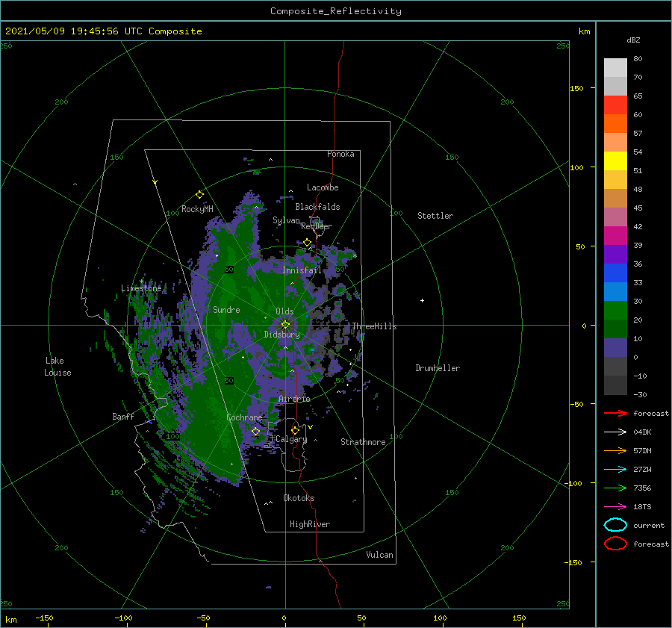Click the yellow diamond marker beside Calgary
This screenshot has width=672, height=628.
point(295,430)
